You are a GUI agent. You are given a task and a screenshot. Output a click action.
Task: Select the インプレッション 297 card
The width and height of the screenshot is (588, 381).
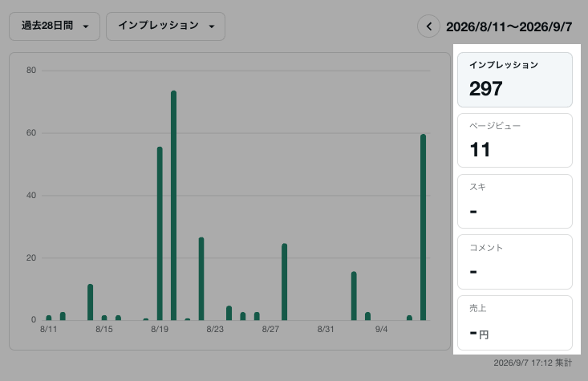[x=515, y=80]
